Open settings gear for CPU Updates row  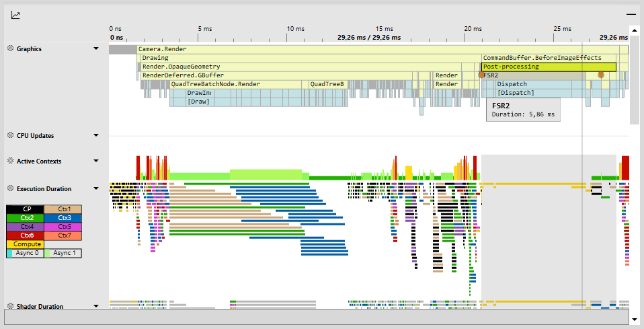pyautogui.click(x=10, y=135)
